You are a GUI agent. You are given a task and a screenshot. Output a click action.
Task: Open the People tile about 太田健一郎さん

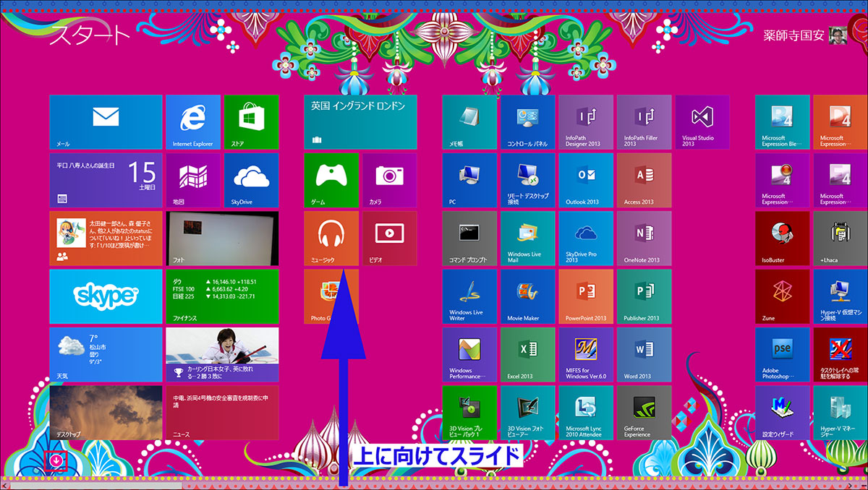point(106,238)
